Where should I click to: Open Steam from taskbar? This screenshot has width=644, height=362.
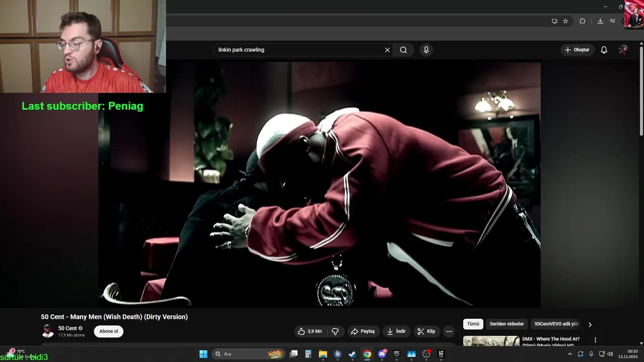click(x=352, y=354)
